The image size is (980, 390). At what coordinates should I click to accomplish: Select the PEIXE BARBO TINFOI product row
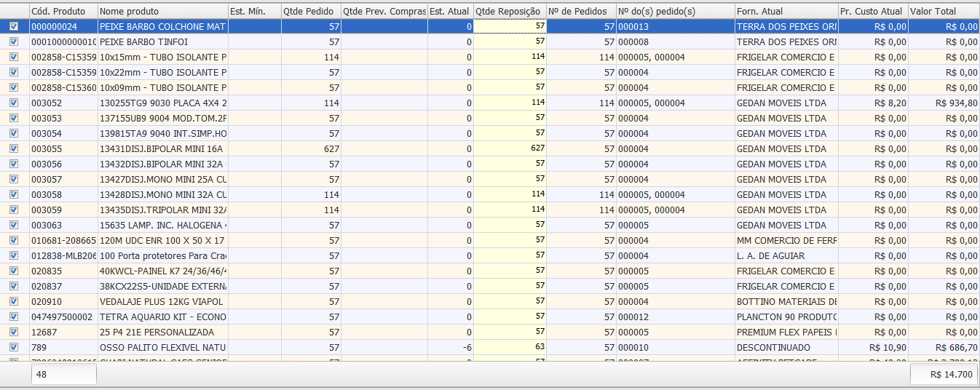(162, 41)
